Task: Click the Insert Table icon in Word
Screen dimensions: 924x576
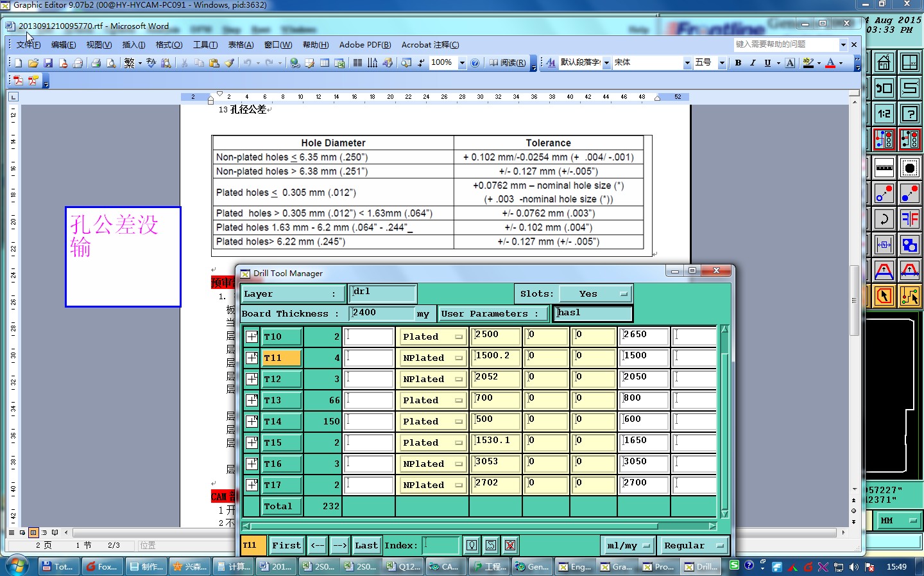Action: [325, 63]
